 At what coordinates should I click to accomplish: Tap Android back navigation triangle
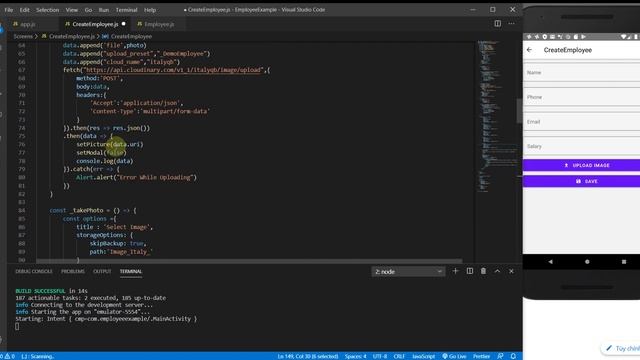click(x=550, y=262)
